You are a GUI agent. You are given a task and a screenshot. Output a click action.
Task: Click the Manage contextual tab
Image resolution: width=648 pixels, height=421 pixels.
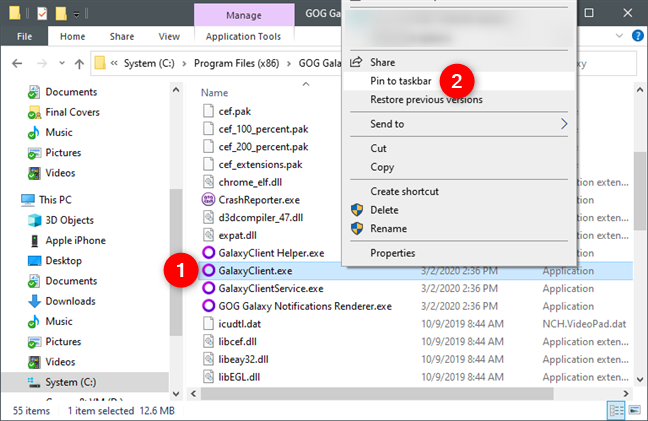[244, 15]
